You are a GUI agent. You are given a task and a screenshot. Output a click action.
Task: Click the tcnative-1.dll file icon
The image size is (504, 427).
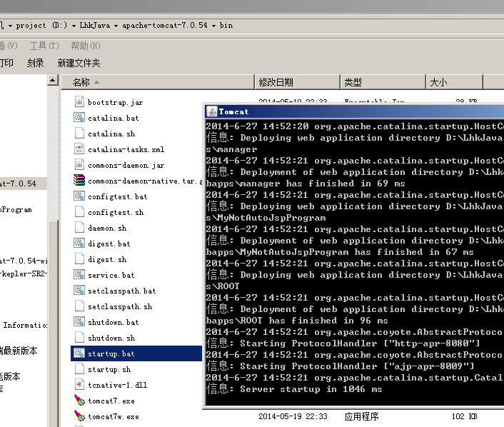(79, 384)
